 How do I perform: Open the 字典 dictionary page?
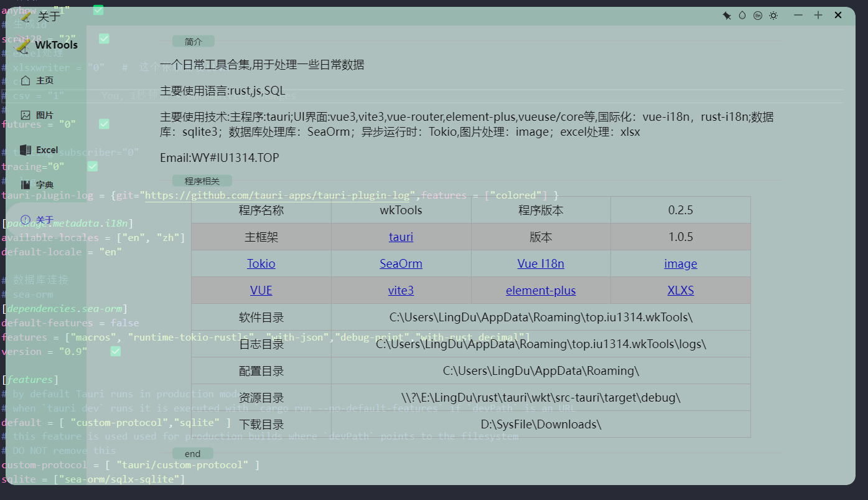[x=37, y=185]
